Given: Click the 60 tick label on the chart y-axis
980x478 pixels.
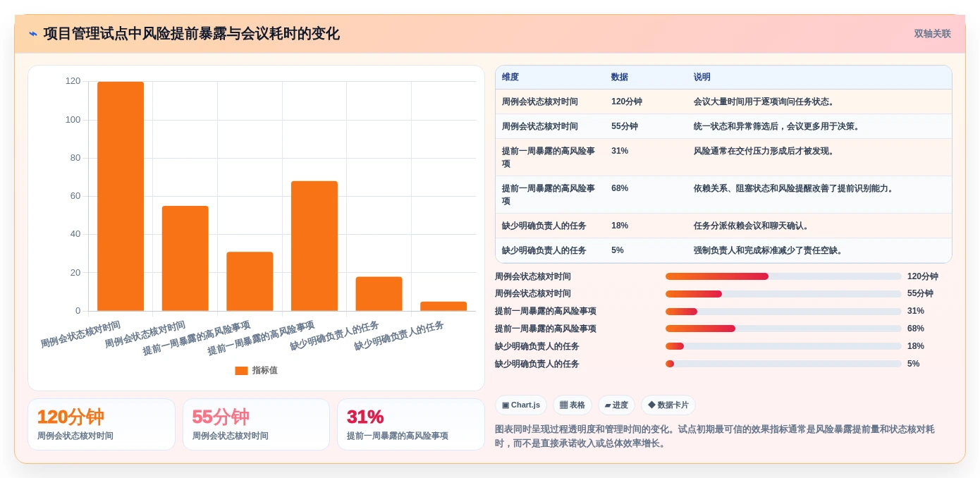Looking at the screenshot, I should point(75,196).
